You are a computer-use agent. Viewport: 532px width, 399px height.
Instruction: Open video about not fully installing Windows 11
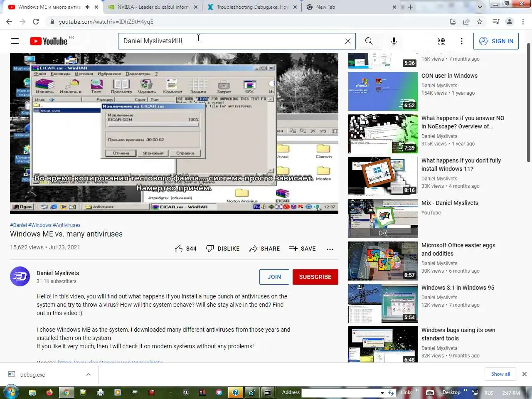coord(383,176)
